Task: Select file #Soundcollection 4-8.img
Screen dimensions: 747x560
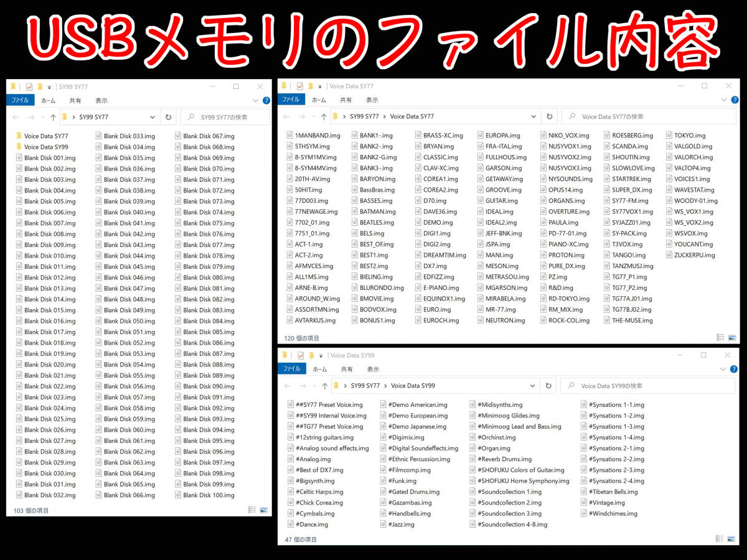Action: coord(508,525)
